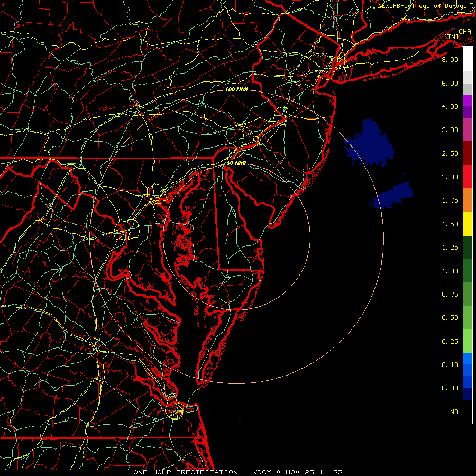
Task: Click the 0.10 legend label
Action: [450, 365]
